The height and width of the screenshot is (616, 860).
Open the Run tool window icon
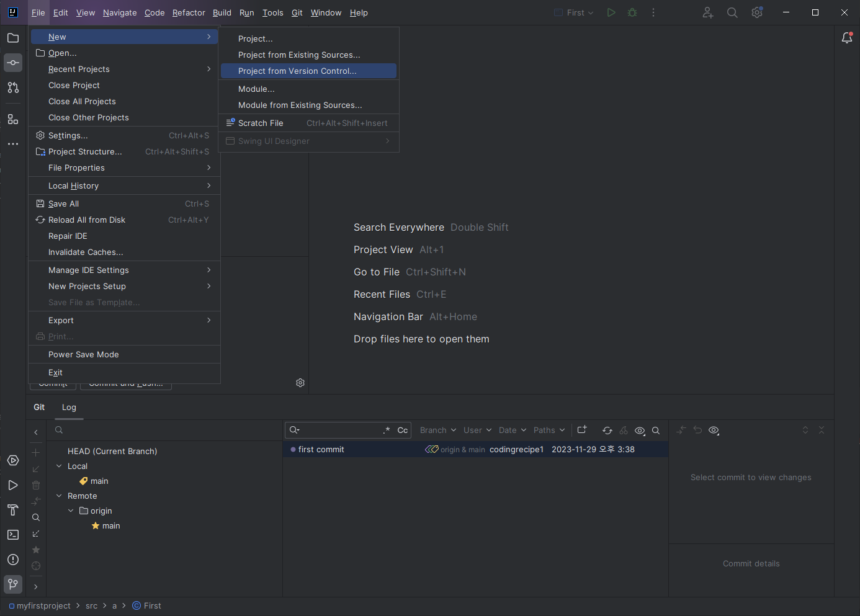(12, 485)
